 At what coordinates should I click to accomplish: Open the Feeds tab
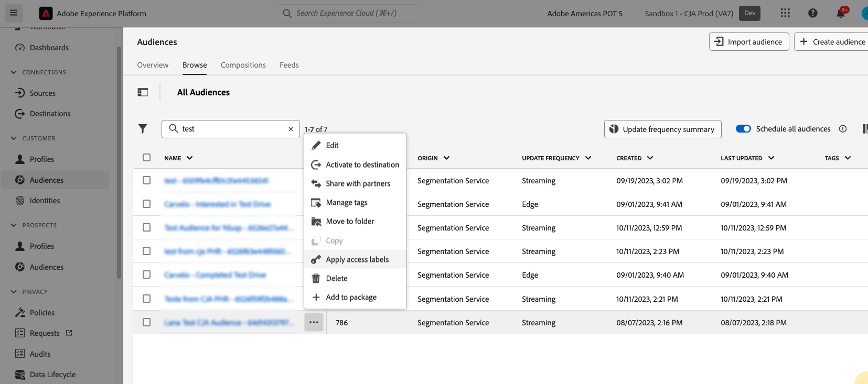(289, 65)
